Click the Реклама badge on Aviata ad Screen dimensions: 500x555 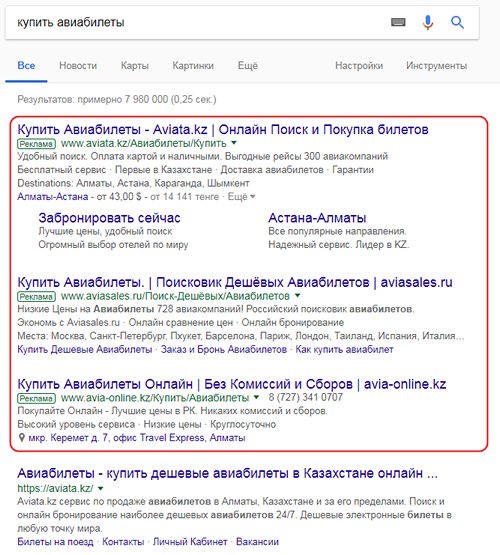pos(36,144)
